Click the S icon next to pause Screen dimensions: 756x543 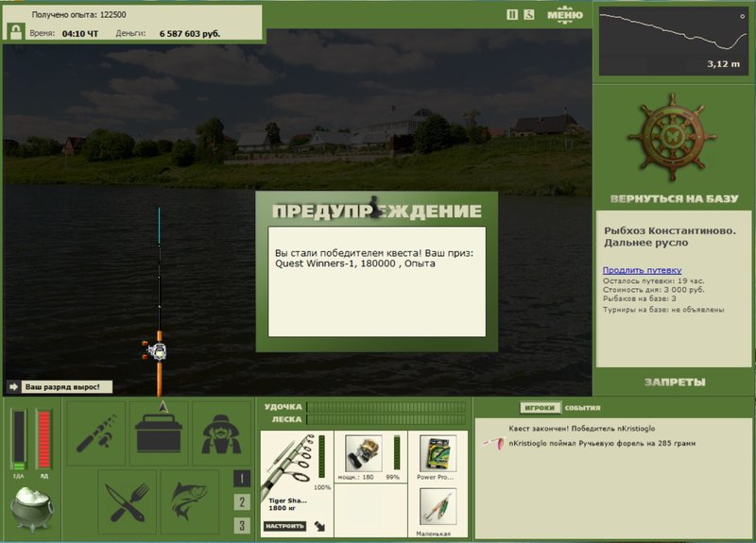[529, 15]
